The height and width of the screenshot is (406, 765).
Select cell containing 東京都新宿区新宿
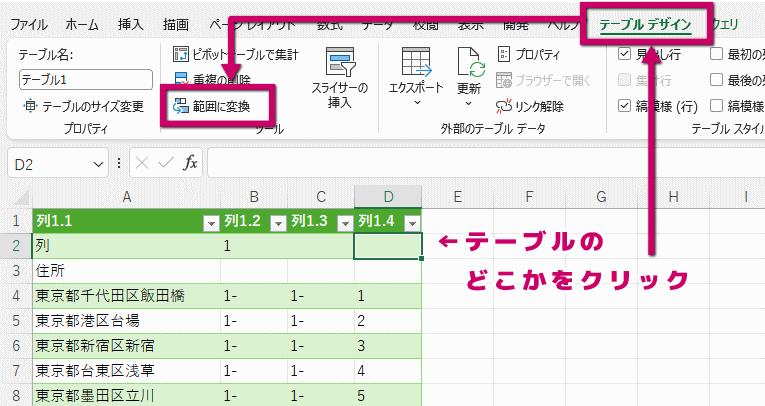pos(126,345)
